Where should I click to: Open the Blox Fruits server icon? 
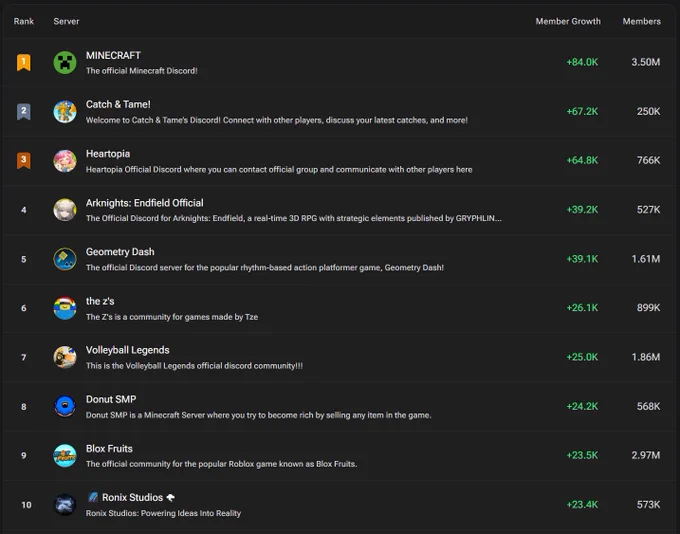pos(65,455)
